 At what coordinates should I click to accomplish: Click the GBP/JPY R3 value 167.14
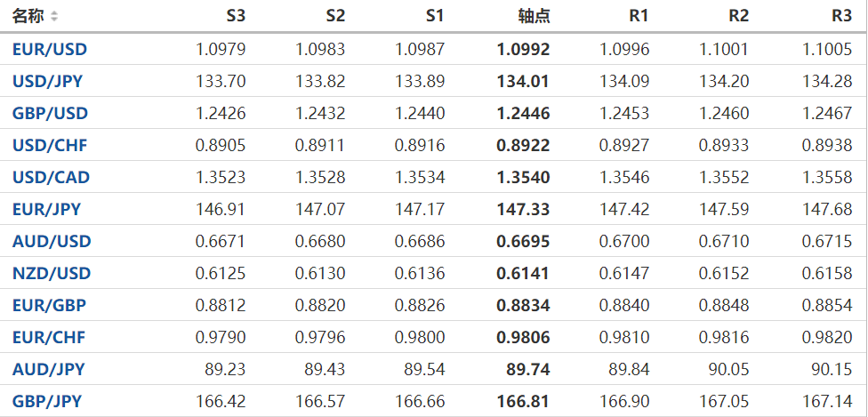[830, 402]
